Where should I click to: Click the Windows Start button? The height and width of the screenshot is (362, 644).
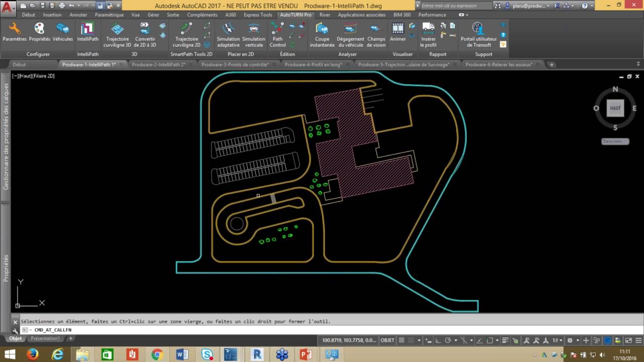pos(10,354)
